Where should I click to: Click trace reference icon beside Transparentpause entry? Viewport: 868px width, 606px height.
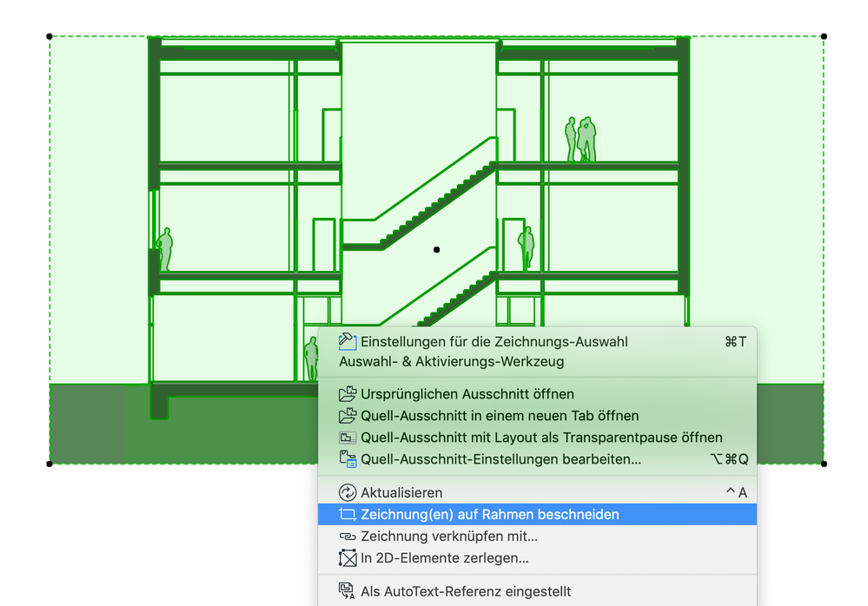[347, 438]
